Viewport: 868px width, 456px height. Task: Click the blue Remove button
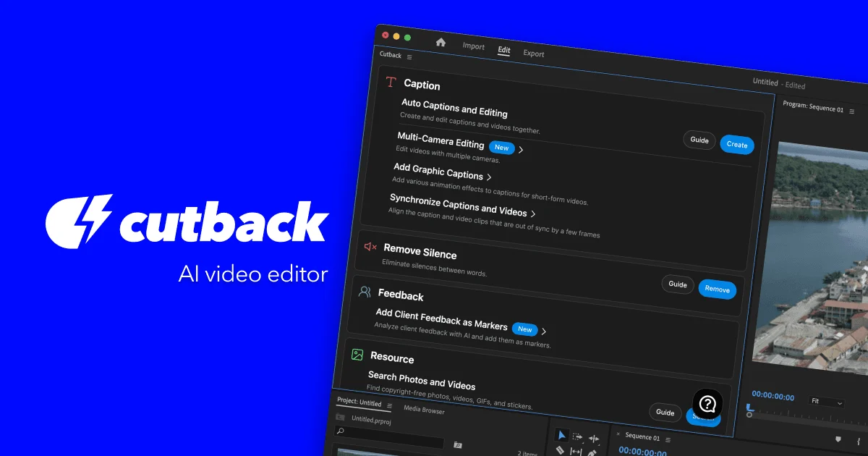pyautogui.click(x=717, y=290)
